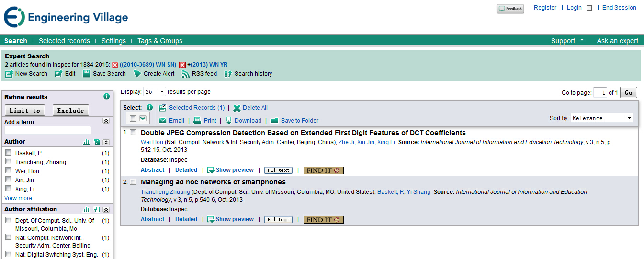Viewport: 644px width, 259px height.
Task: Open the Author bar chart icon
Action: click(x=87, y=142)
